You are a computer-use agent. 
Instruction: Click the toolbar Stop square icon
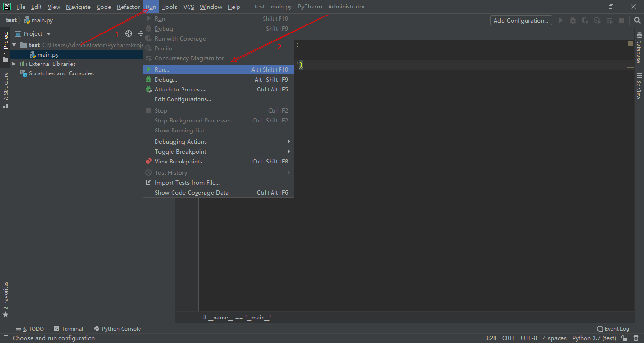point(622,20)
